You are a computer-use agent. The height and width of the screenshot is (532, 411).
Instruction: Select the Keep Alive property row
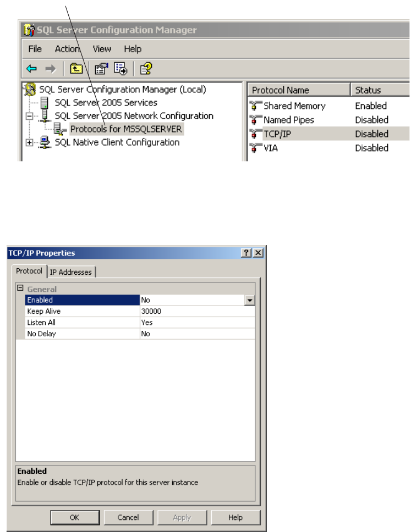[x=140, y=311]
